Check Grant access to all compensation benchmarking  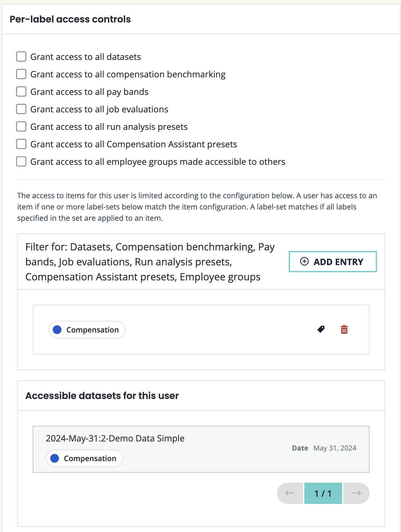click(x=21, y=74)
